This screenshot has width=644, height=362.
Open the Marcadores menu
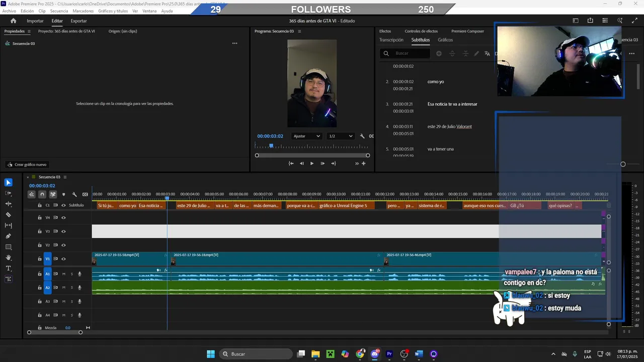coord(83,11)
